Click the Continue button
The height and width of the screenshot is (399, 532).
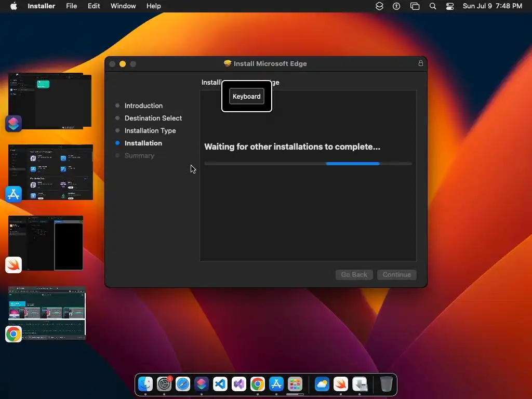(396, 274)
